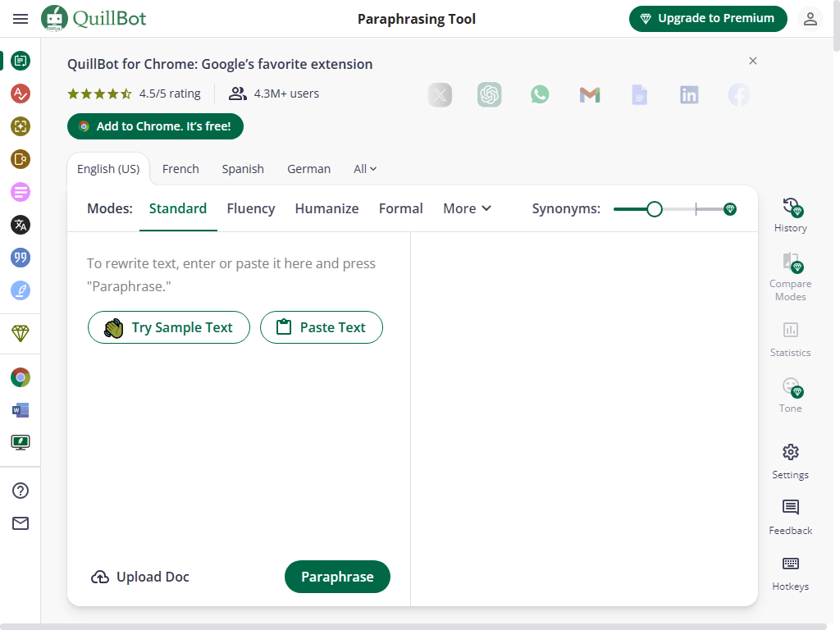
Task: Click the Upload Doc button
Action: (139, 577)
